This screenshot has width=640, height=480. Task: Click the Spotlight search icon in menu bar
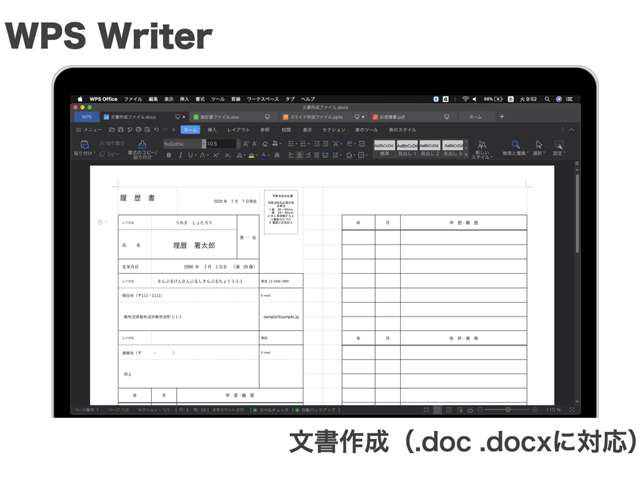[547, 99]
